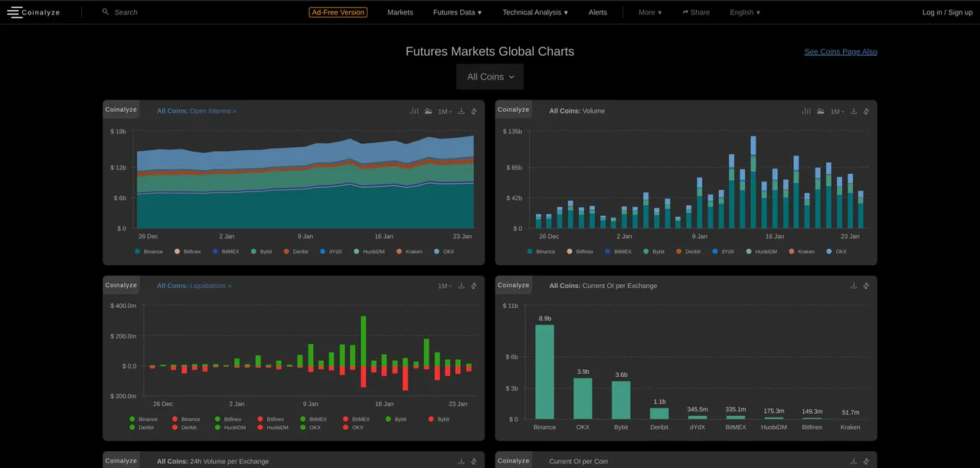
Task: Open the All Coins selector dropdown
Action: [490, 77]
